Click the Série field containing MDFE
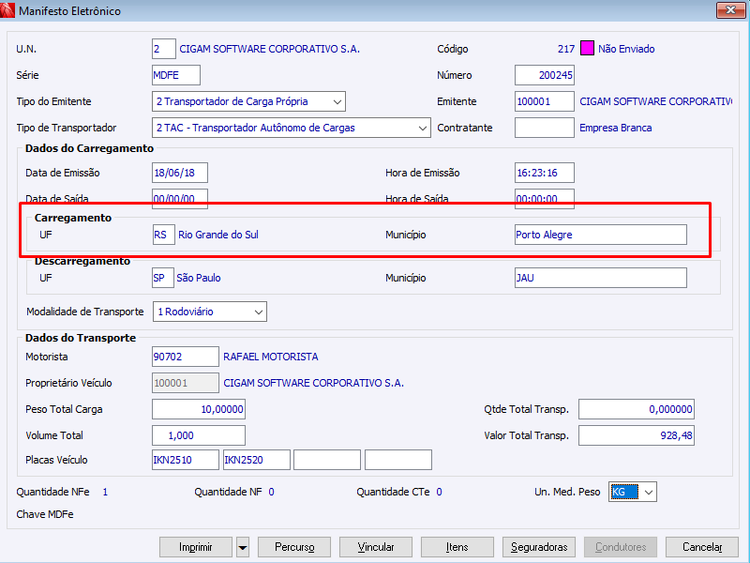 click(x=176, y=75)
